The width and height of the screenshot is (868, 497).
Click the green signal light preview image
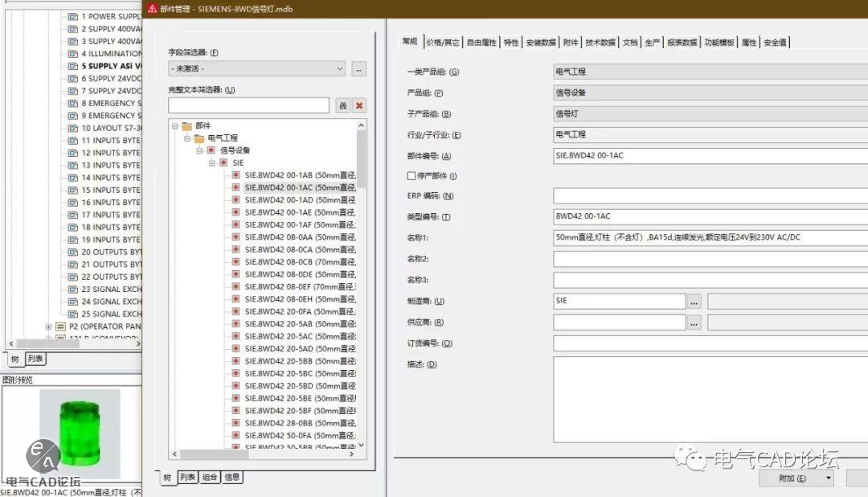80,433
